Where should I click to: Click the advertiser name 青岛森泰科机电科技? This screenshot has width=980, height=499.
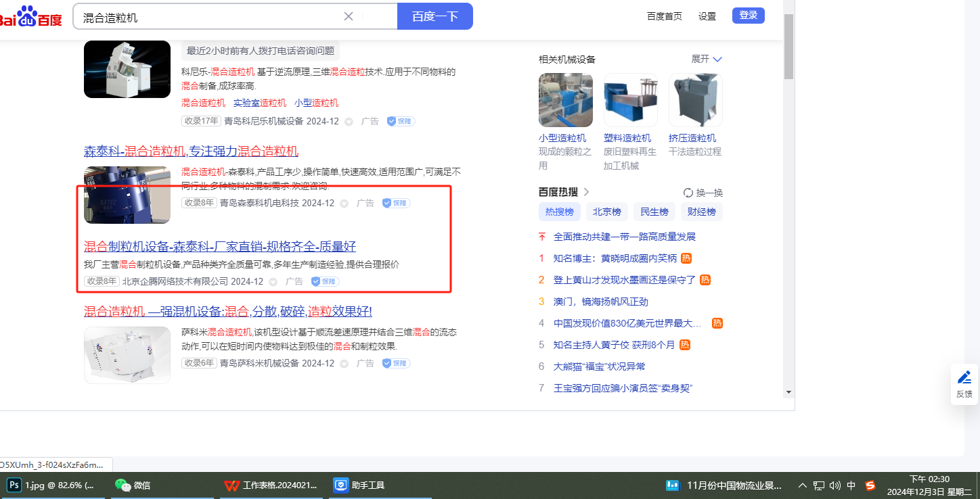[x=259, y=203]
